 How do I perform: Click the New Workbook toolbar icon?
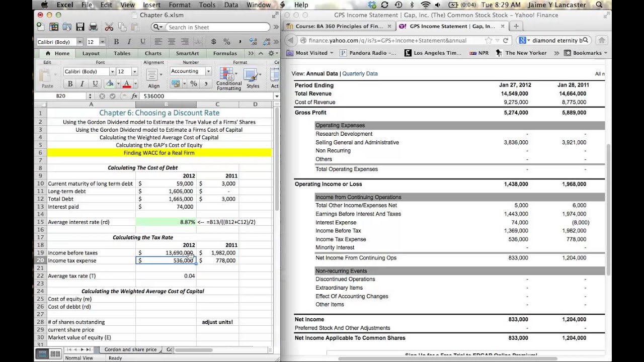click(x=41, y=27)
